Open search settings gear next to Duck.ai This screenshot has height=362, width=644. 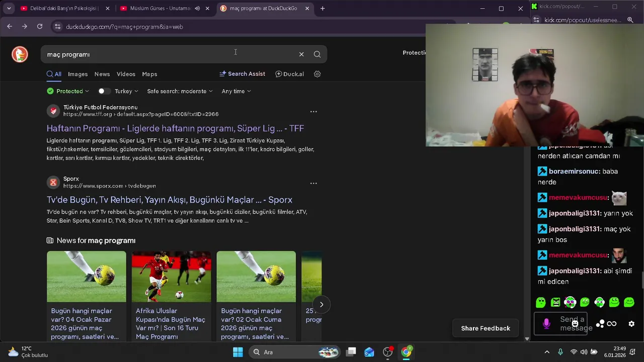click(x=317, y=74)
